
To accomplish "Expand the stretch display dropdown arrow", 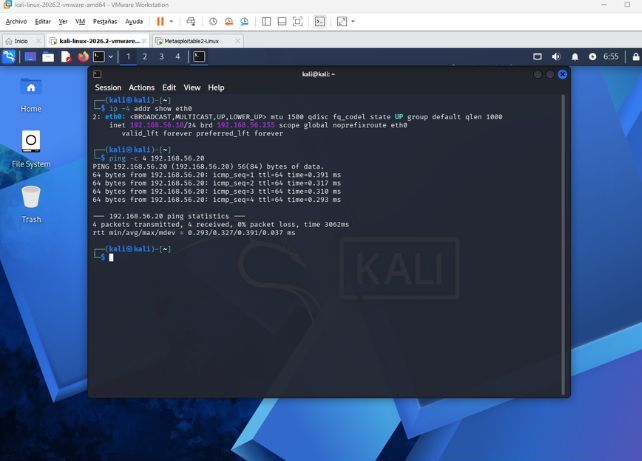I will 353,21.
